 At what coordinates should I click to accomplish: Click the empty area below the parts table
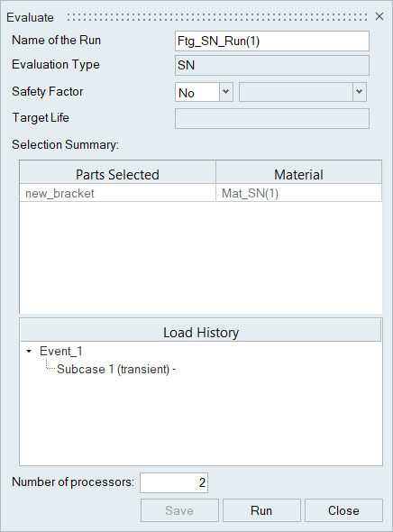pyautogui.click(x=201, y=258)
